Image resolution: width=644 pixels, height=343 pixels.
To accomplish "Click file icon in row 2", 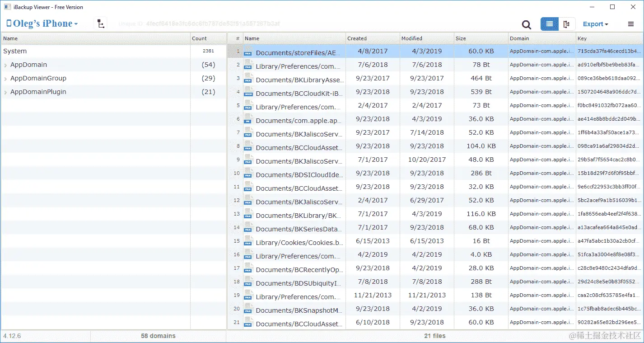I will coord(248,65).
